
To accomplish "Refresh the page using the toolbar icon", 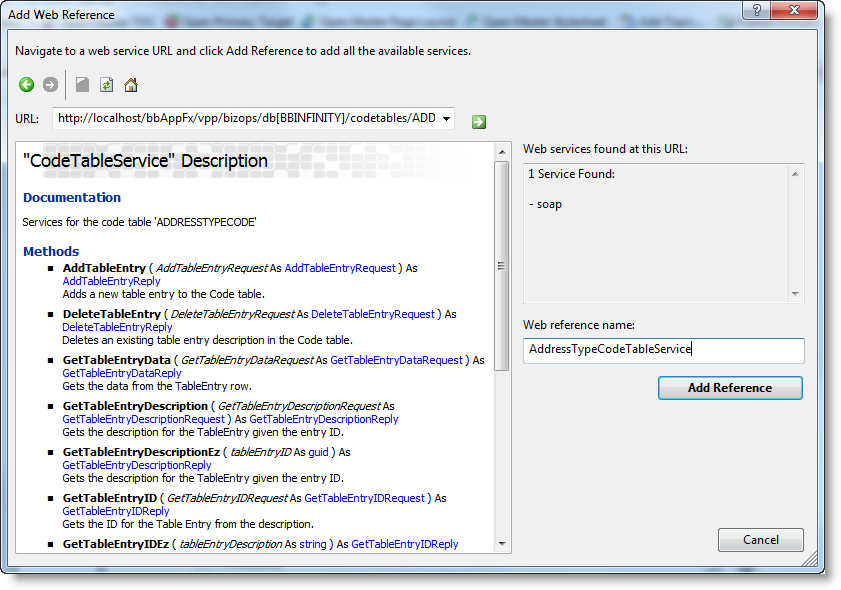I will tap(107, 85).
